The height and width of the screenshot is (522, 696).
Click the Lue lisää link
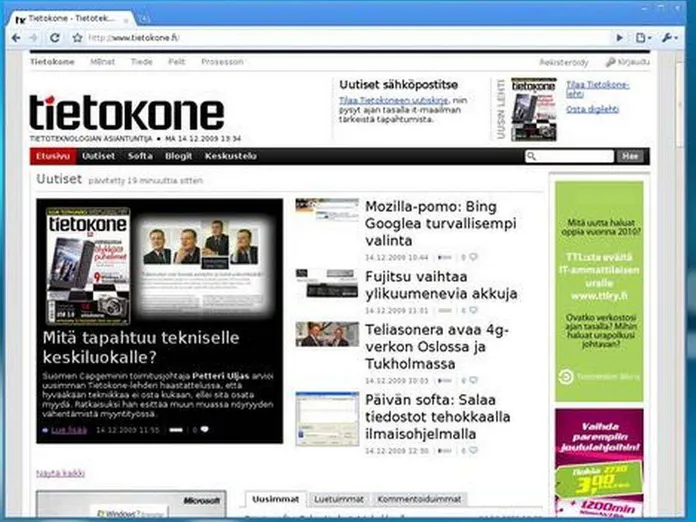(x=69, y=430)
